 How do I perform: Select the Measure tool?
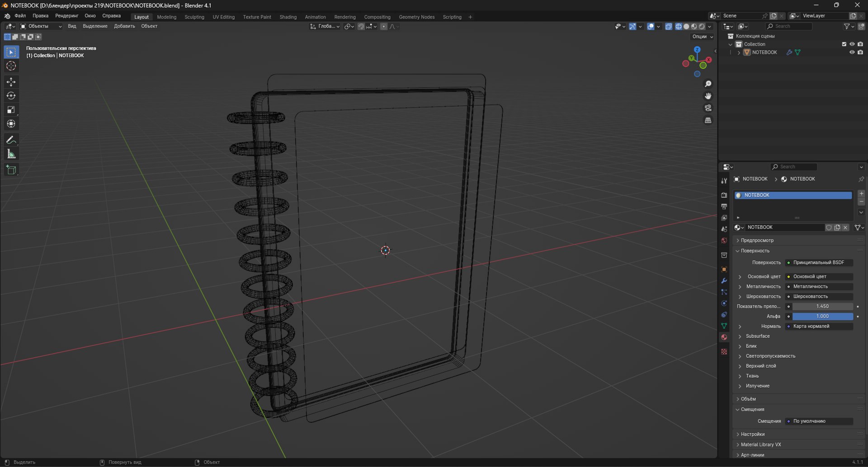[11, 154]
